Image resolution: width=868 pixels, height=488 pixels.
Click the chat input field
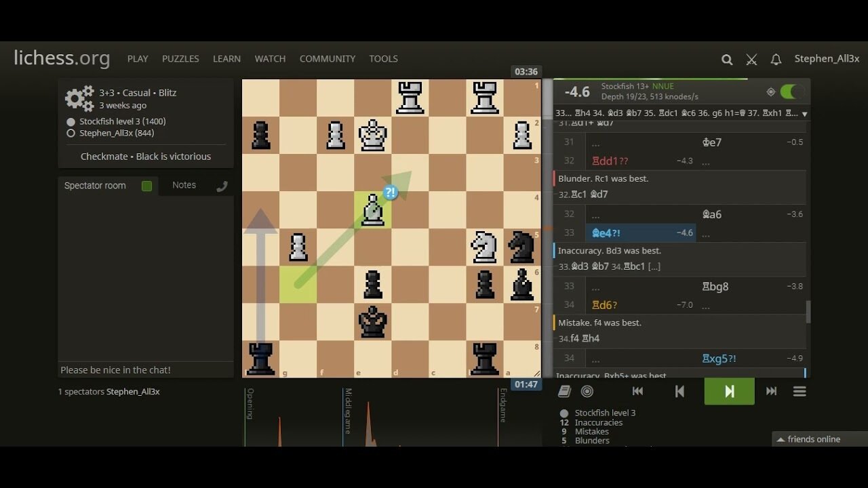[x=146, y=370]
